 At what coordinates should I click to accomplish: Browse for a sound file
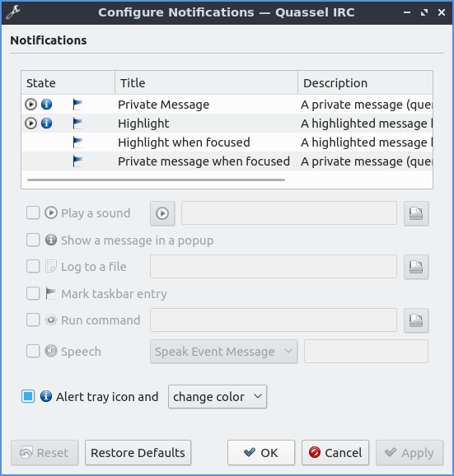coord(416,213)
